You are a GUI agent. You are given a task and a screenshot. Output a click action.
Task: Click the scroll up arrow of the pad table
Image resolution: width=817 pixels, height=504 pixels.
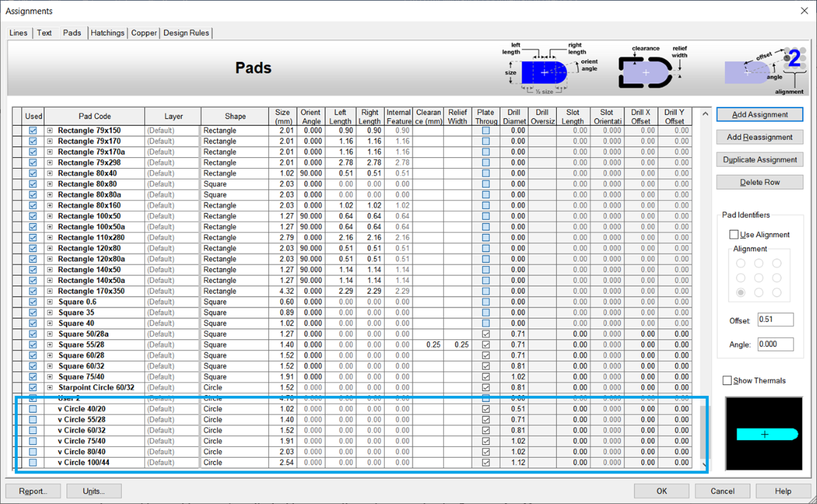(705, 114)
